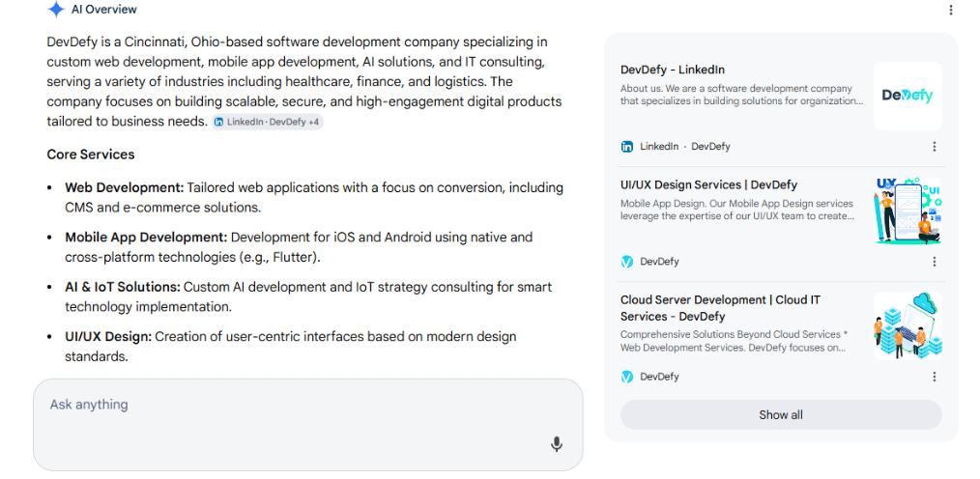Open Cloud Server Development | Cloud IT Services link
The height and width of the screenshot is (479, 980).
[x=720, y=308]
